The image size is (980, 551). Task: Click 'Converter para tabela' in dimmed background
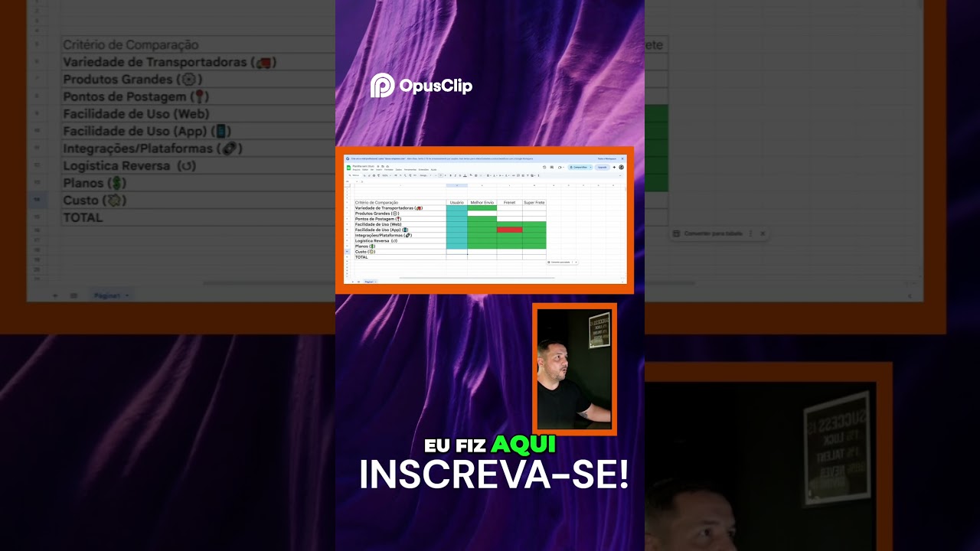(713, 233)
